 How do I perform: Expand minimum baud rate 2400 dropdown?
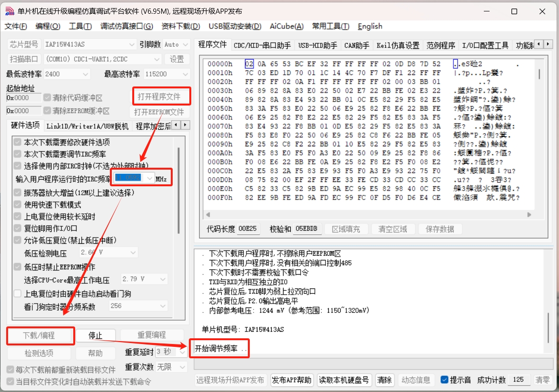pyautogui.click(x=85, y=74)
